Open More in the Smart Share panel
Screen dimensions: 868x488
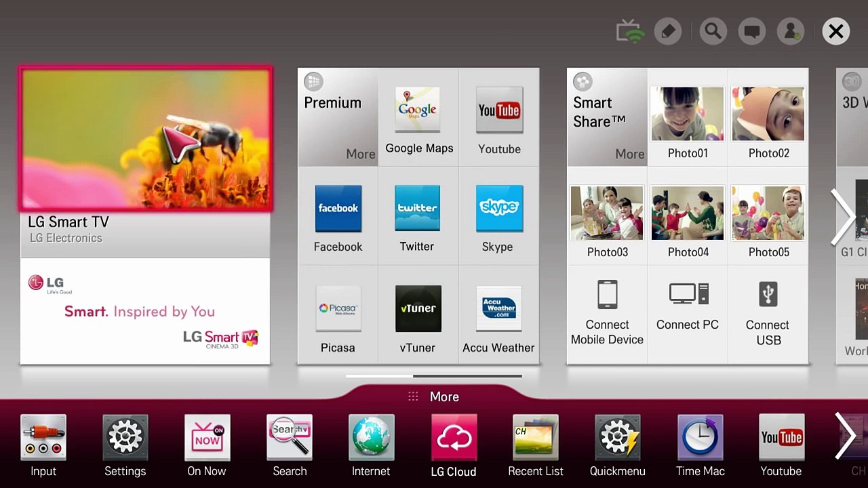[629, 154]
